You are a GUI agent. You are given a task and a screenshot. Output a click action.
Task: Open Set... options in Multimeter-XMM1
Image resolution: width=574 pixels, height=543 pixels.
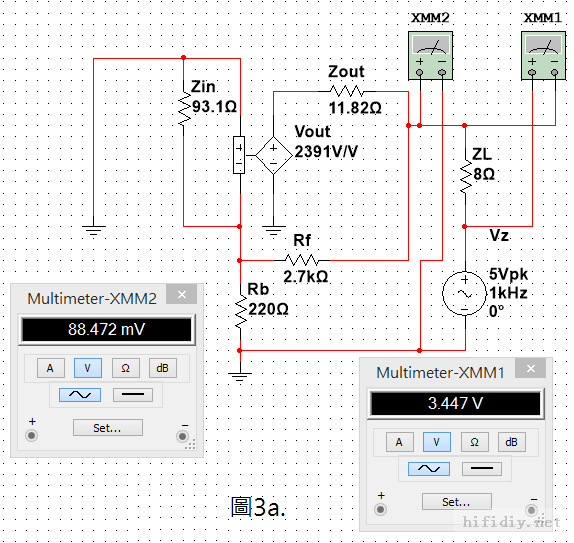456,502
